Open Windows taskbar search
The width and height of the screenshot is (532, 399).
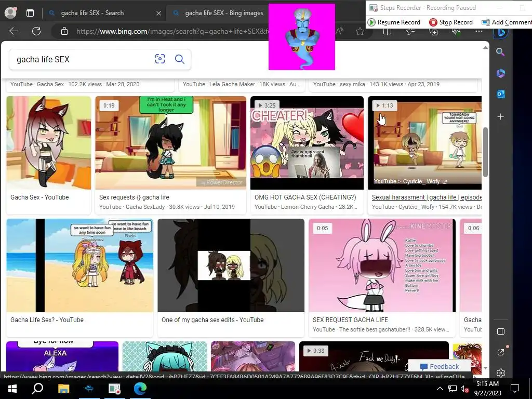pyautogui.click(x=37, y=389)
